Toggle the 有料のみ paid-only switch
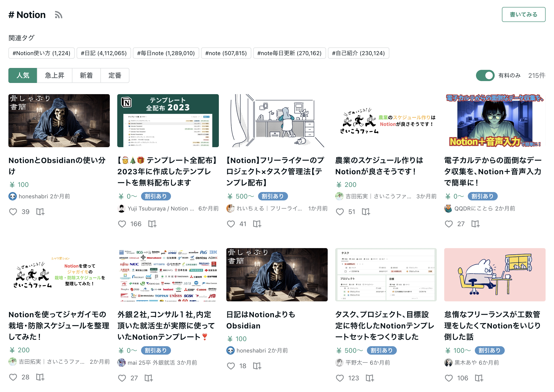This screenshot has height=392, width=554. [485, 75]
